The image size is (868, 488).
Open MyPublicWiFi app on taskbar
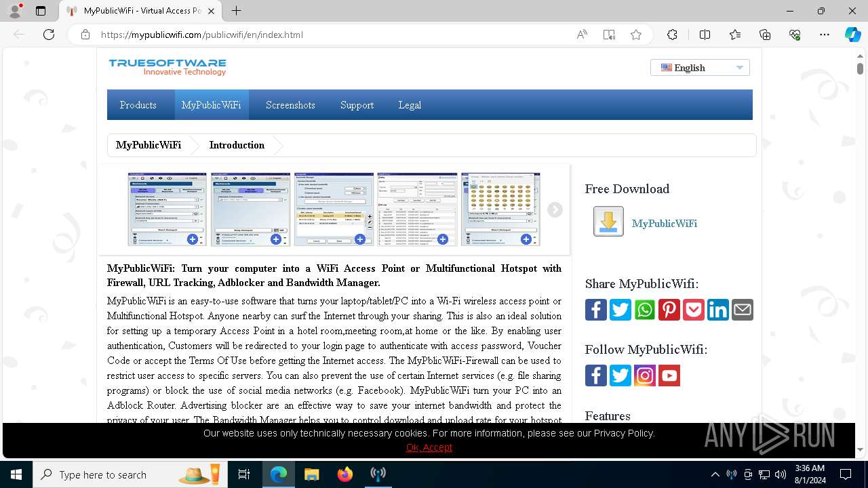[378, 474]
